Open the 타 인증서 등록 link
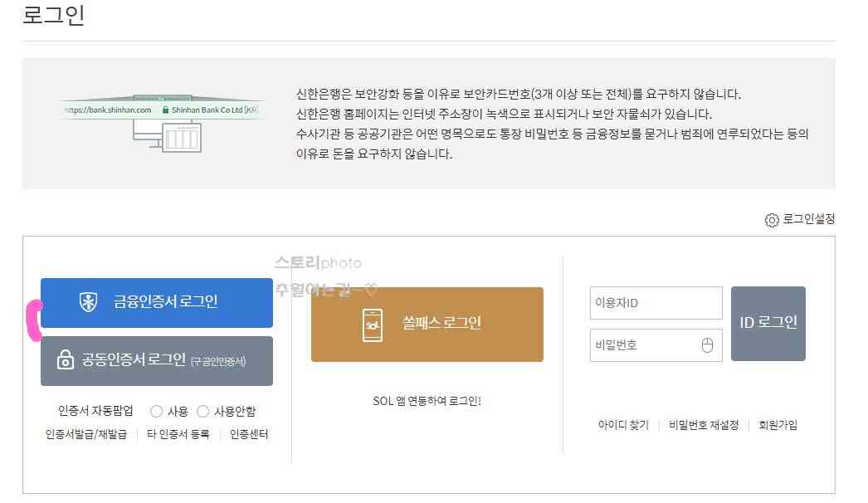The image size is (868, 503). tap(178, 434)
